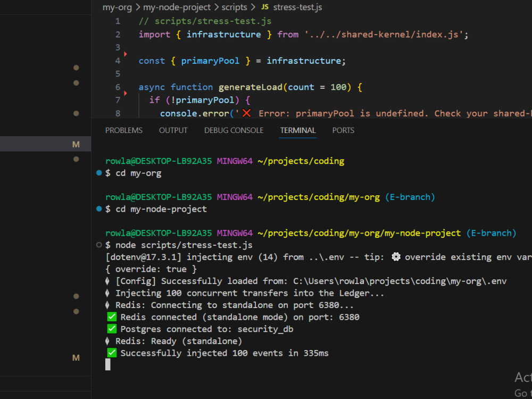Screen dimensions: 532x399
Task: Click the '{ override: true }' terminal line
Action: [x=151, y=269]
